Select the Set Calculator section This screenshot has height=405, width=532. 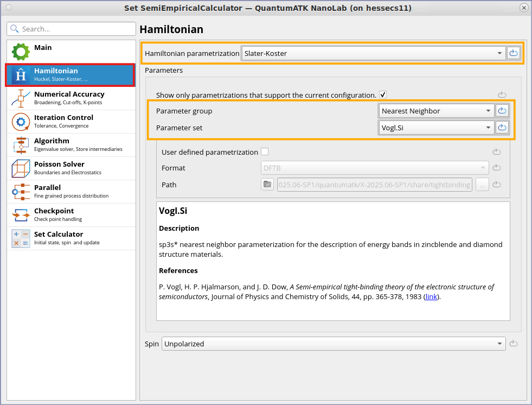pos(70,238)
